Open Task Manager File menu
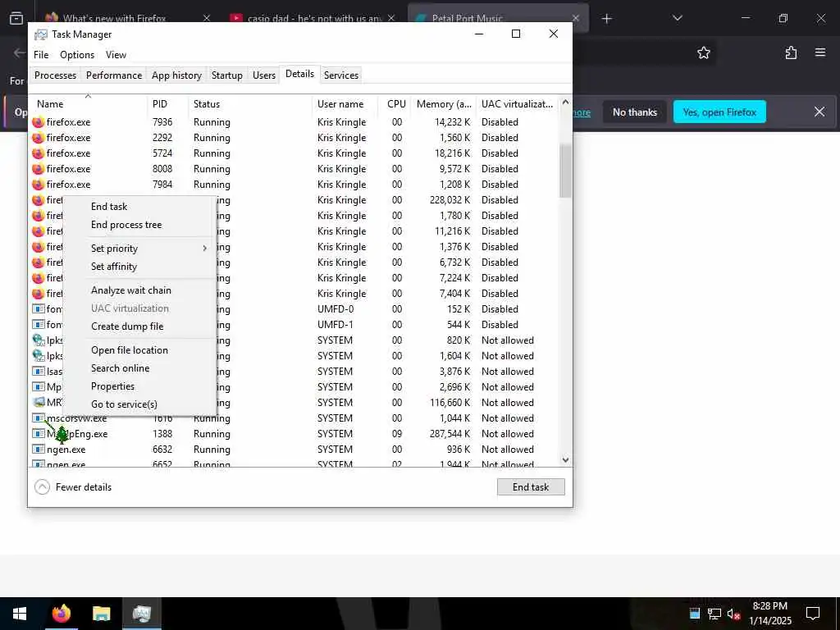 pyautogui.click(x=41, y=55)
